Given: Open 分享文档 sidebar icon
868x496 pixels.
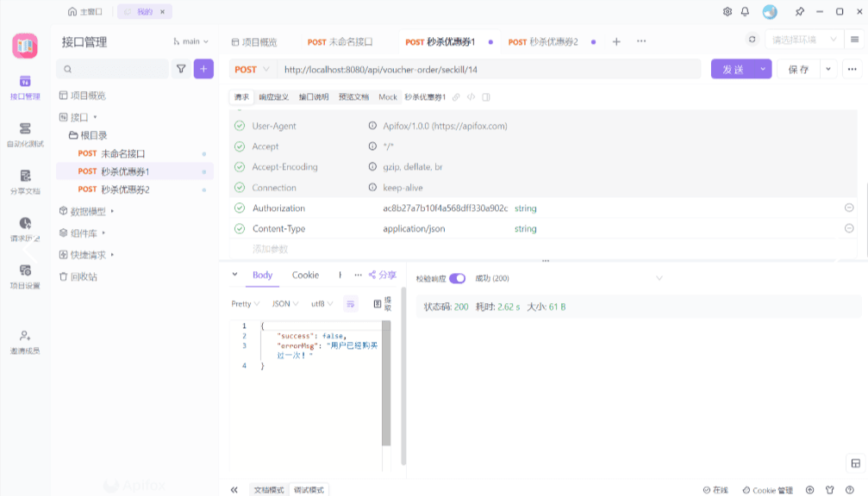Looking at the screenshot, I should pyautogui.click(x=24, y=179).
